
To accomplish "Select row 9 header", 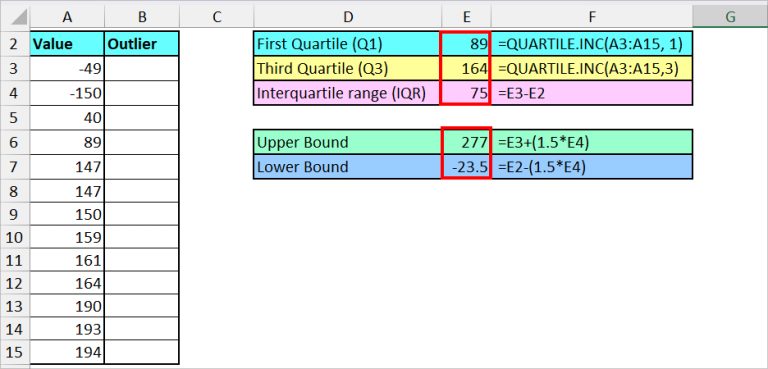I will pos(15,214).
